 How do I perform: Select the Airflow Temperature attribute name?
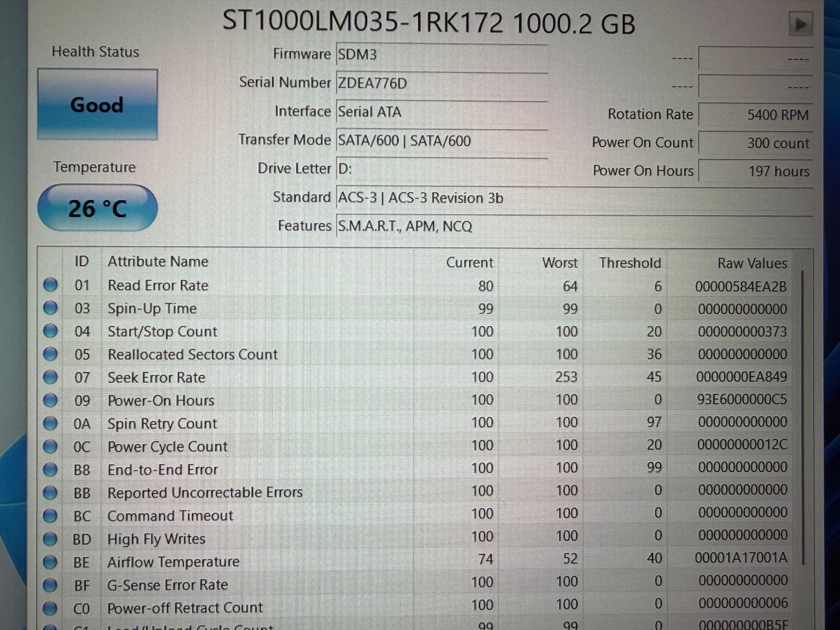tap(174, 562)
